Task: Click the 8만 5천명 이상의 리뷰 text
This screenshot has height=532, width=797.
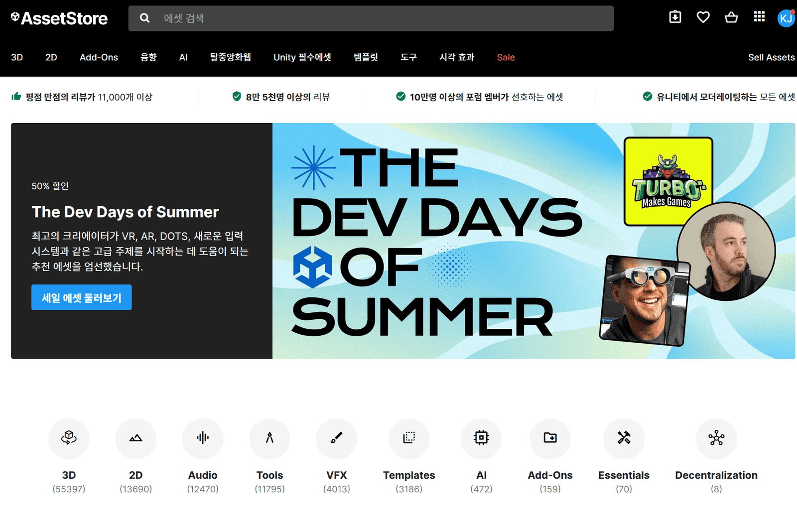Action: pos(287,97)
